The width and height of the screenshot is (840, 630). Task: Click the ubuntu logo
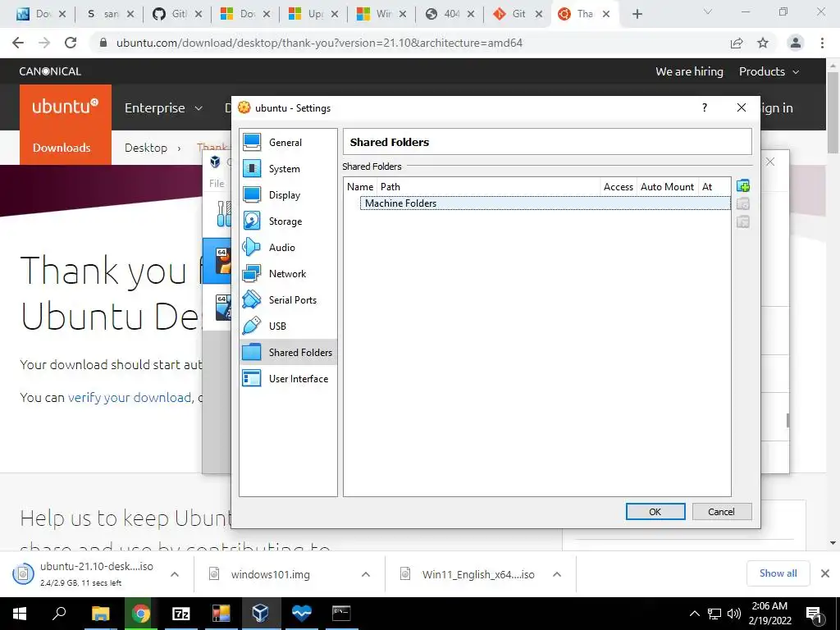tap(66, 106)
